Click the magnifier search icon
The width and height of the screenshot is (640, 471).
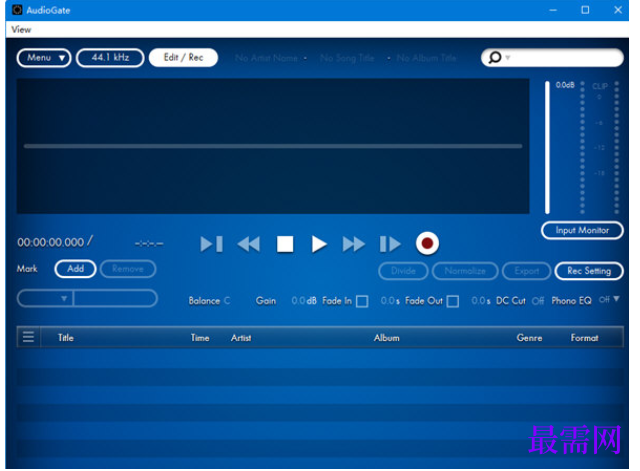494,57
